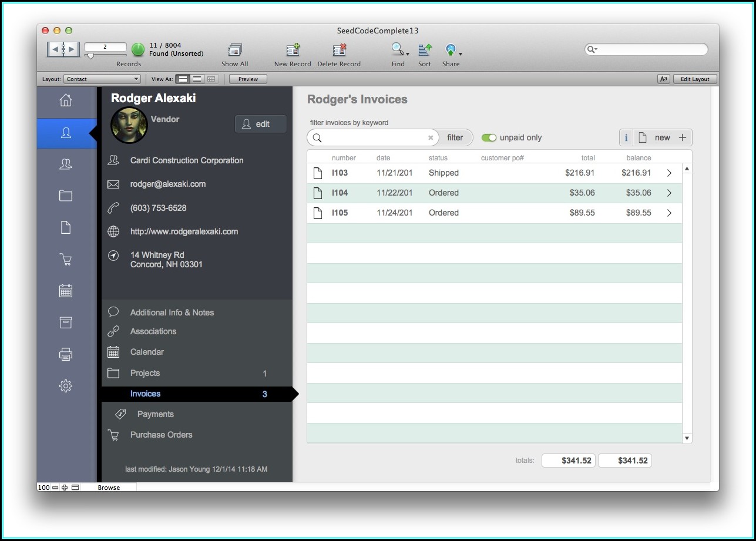Open the Find dropdown arrow
The image size is (756, 541).
pyautogui.click(x=408, y=54)
